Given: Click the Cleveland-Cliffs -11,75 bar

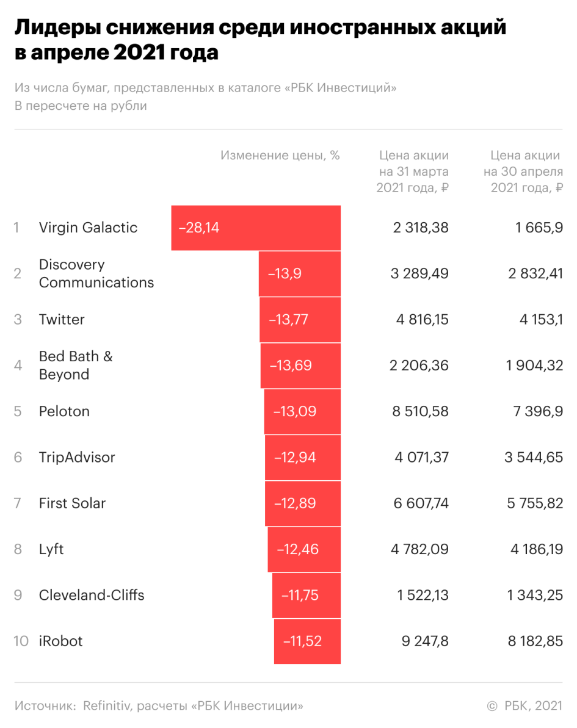Looking at the screenshot, I should click(x=307, y=595).
